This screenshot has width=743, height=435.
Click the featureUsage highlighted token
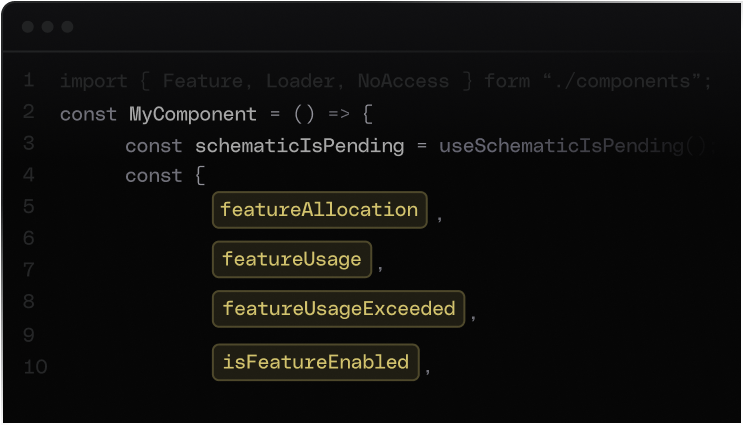point(291,259)
